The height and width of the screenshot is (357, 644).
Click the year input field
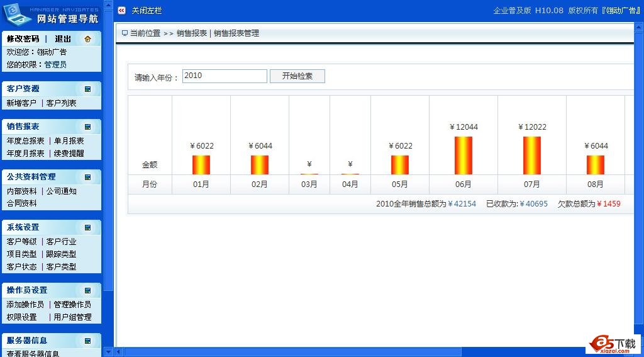click(x=225, y=76)
